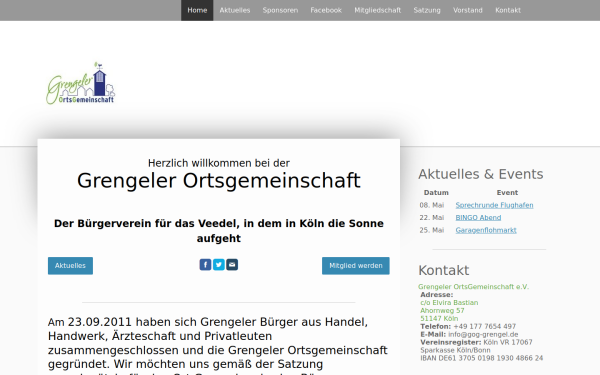The height and width of the screenshot is (375, 600).
Task: Click the Event column header
Action: 507,192
